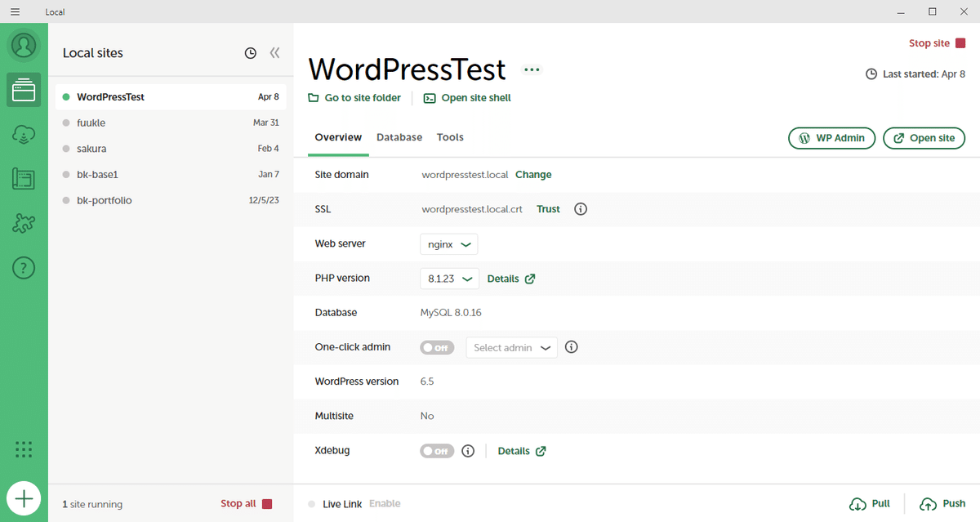This screenshot has width=980, height=522.
Task: Click the 1 site running status text
Action: point(92,504)
